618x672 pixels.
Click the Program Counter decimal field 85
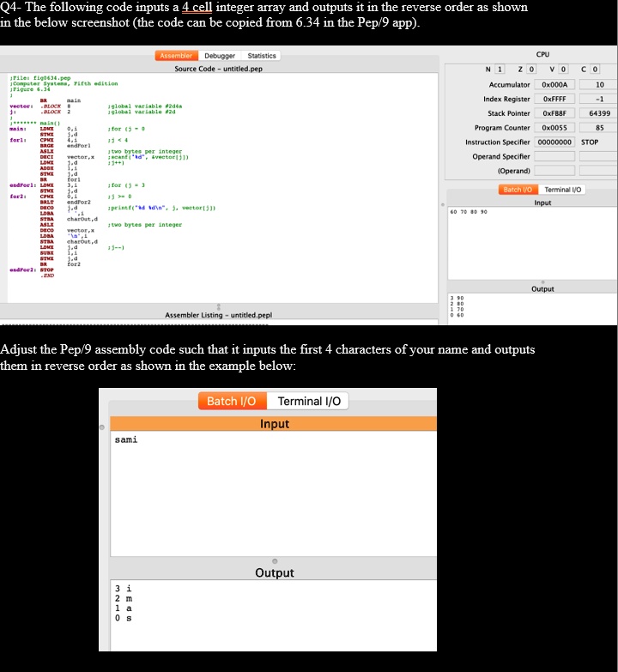[x=599, y=128]
